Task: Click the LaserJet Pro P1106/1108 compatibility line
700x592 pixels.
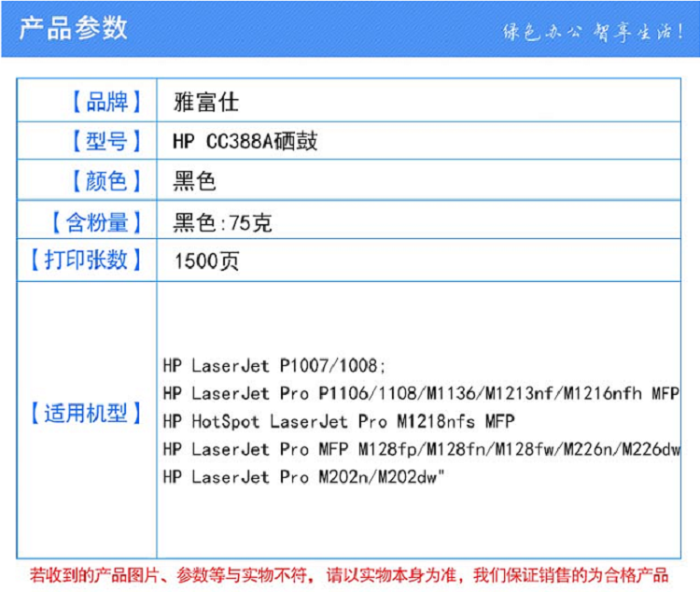Action: pyautogui.click(x=420, y=393)
